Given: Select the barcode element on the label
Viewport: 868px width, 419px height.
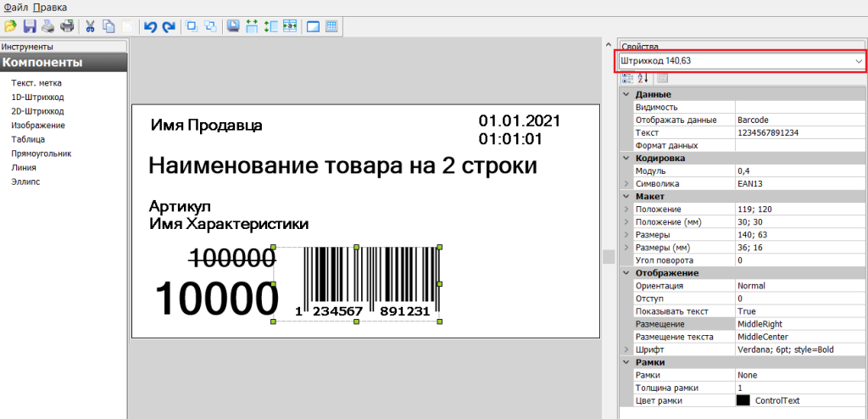Looking at the screenshot, I should tap(357, 284).
